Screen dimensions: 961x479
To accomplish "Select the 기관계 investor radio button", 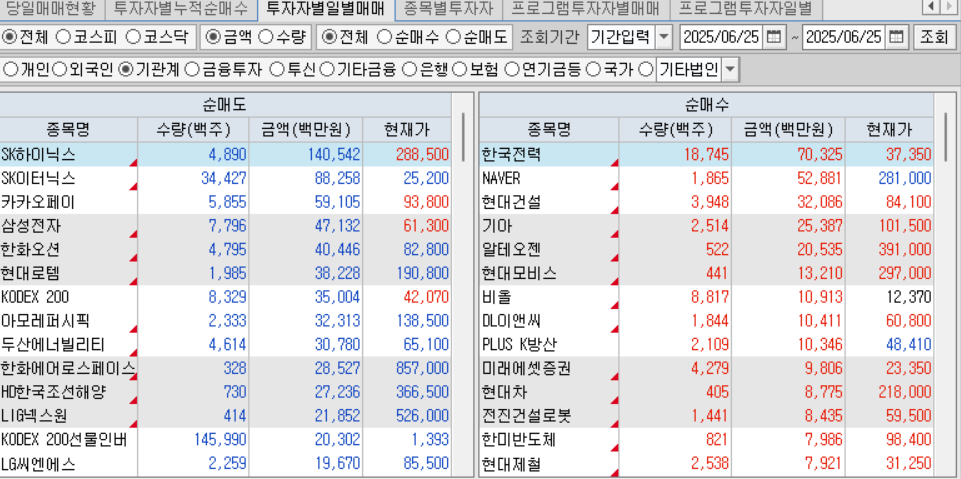I will click(125, 70).
